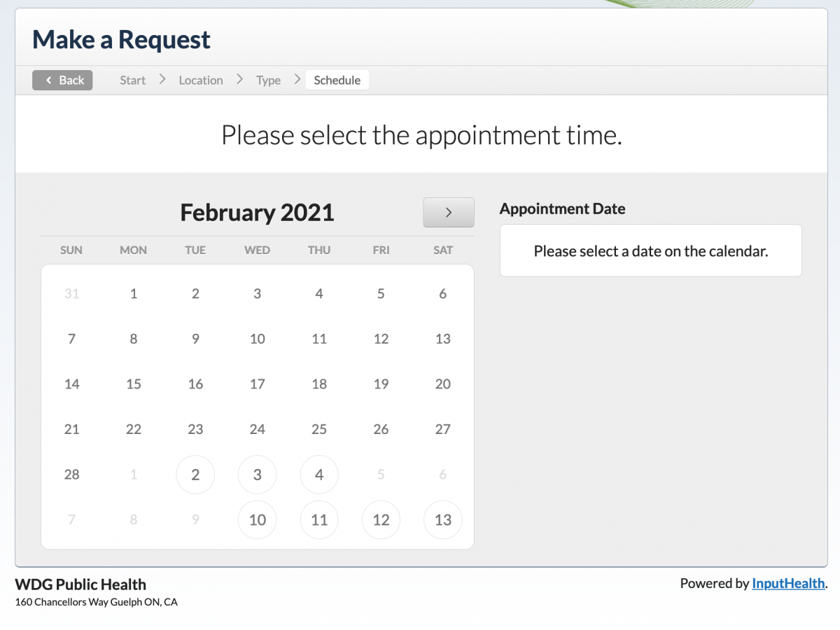Viewport: 840px width, 630px height.
Task: Pick Saturday the 13th appointment slot
Action: (442, 519)
